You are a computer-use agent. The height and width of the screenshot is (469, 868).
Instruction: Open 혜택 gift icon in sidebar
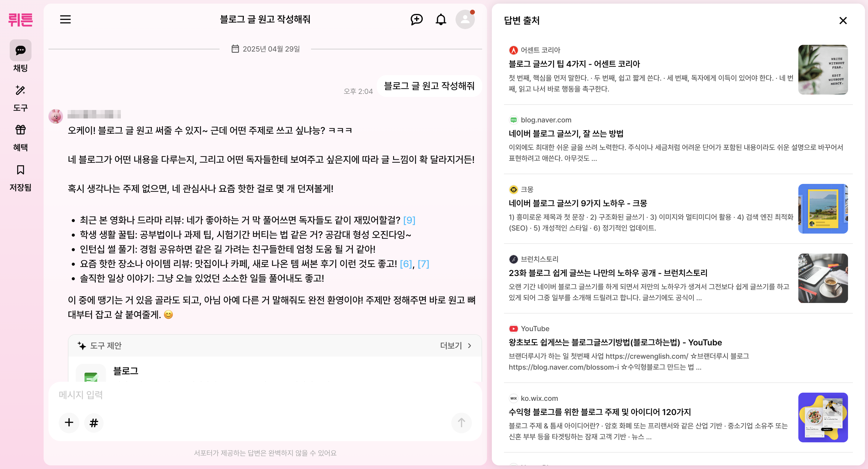tap(21, 130)
